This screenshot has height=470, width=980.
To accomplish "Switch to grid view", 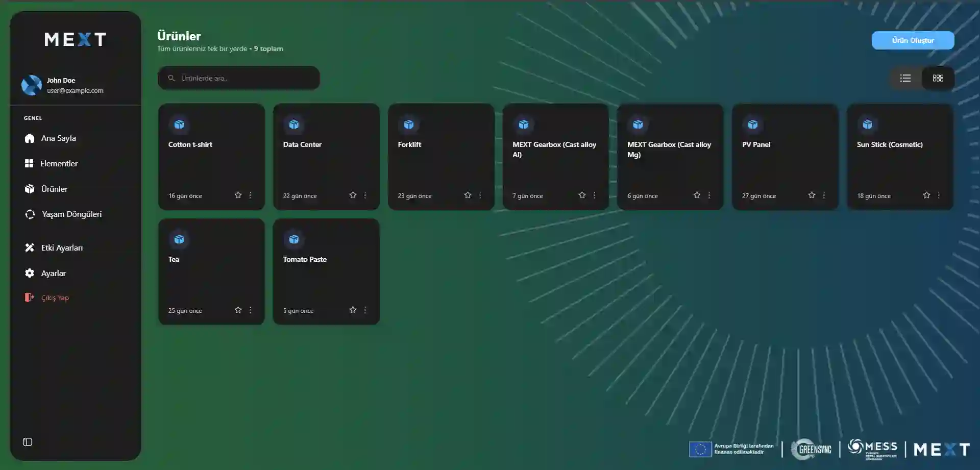I will [938, 78].
